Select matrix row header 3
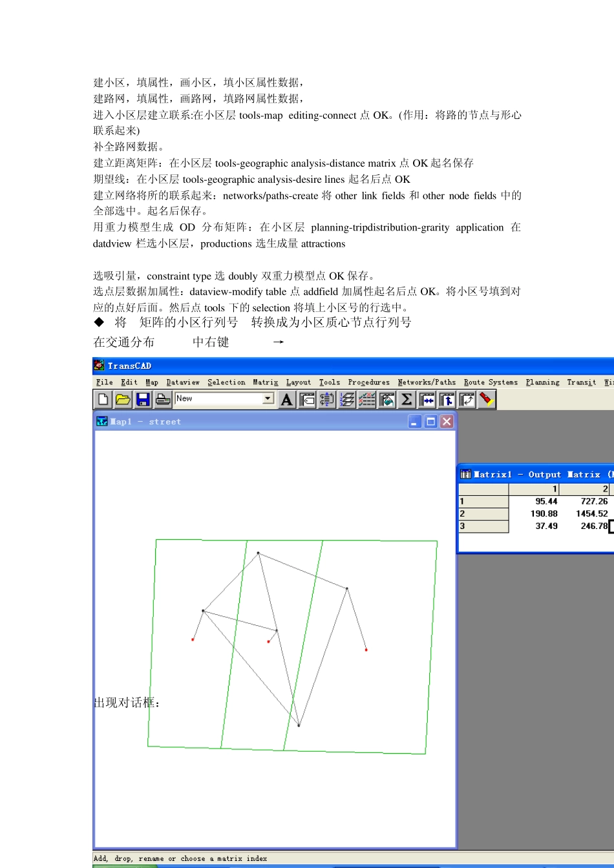This screenshot has width=614, height=868. point(483,526)
